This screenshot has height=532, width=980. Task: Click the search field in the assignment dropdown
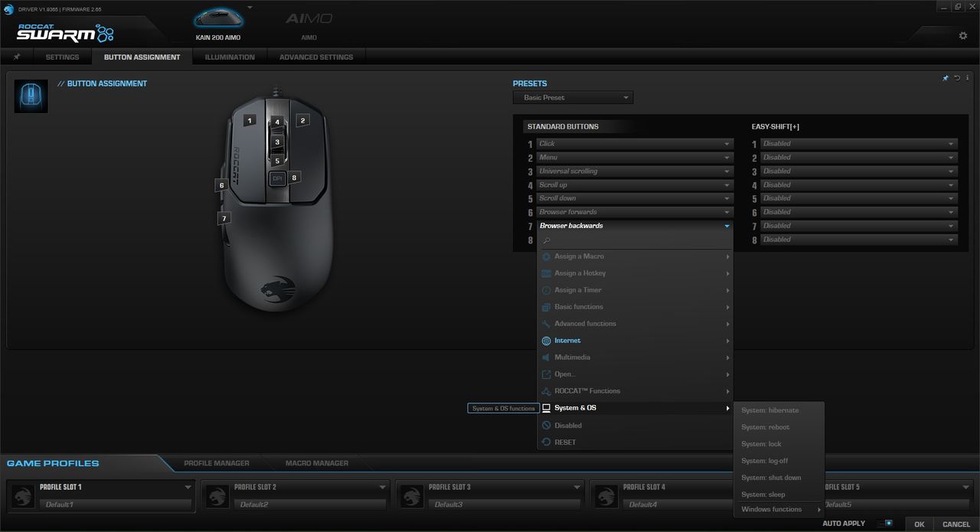[x=635, y=240]
